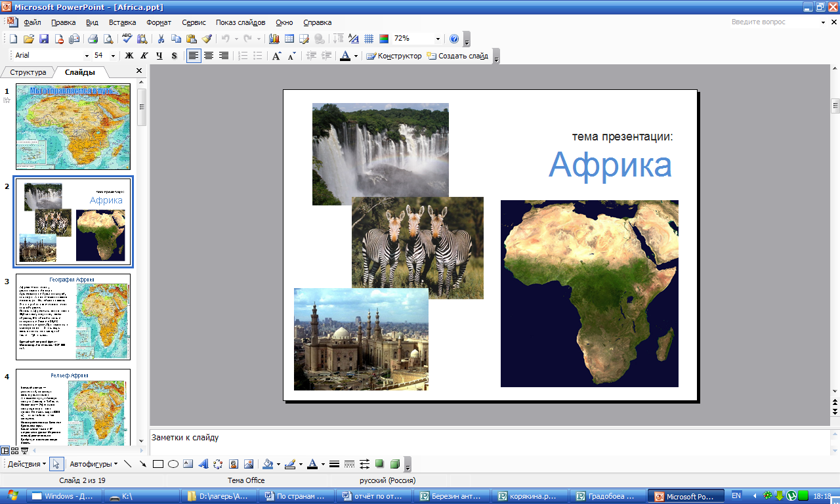Select the Line drawing tool
This screenshot has height=504, width=840.
[x=127, y=464]
